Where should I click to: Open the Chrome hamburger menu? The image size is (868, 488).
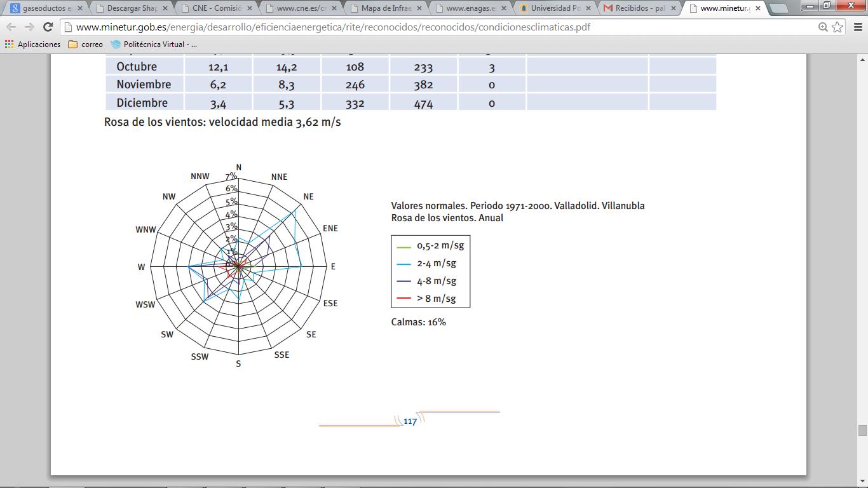(856, 27)
